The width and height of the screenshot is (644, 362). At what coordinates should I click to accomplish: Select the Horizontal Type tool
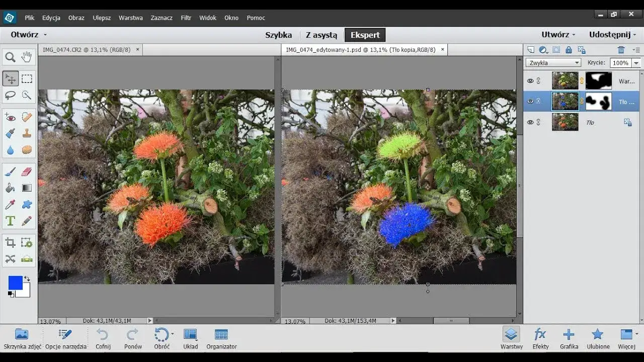pyautogui.click(x=10, y=221)
